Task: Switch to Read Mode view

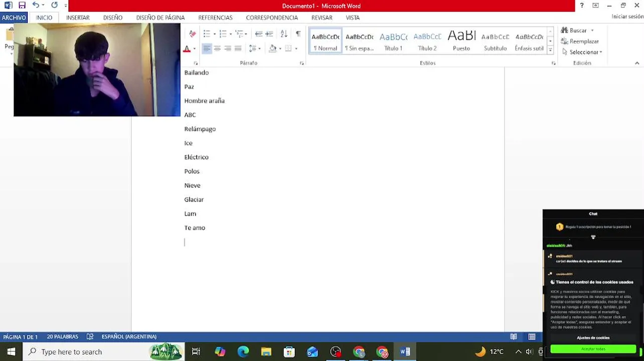Action: [514, 337]
